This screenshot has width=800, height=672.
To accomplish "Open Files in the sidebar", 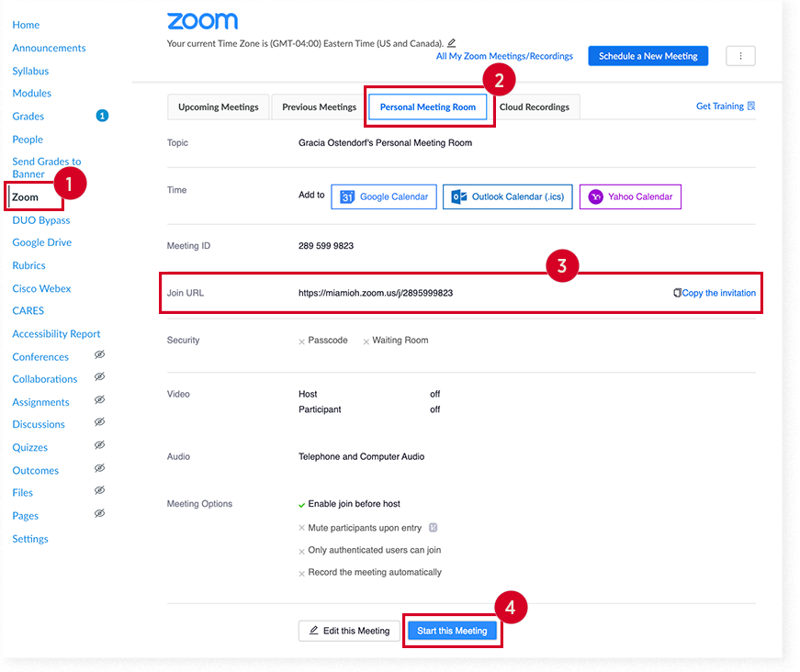I will tap(22, 493).
